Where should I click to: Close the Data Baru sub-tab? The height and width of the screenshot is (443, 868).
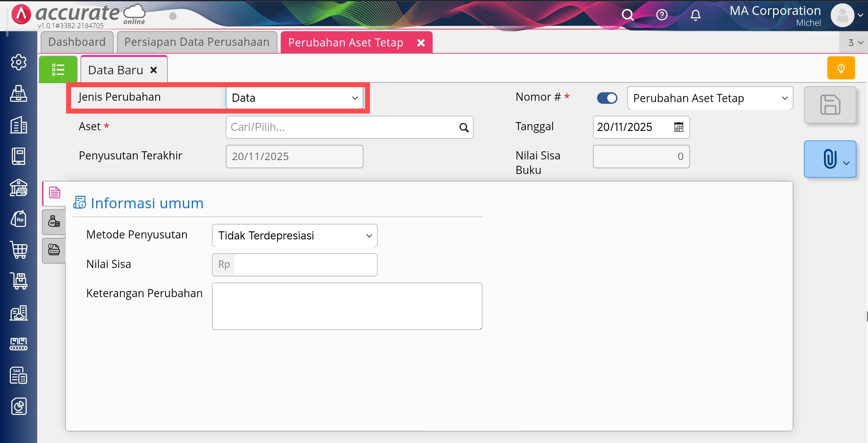[x=154, y=70]
